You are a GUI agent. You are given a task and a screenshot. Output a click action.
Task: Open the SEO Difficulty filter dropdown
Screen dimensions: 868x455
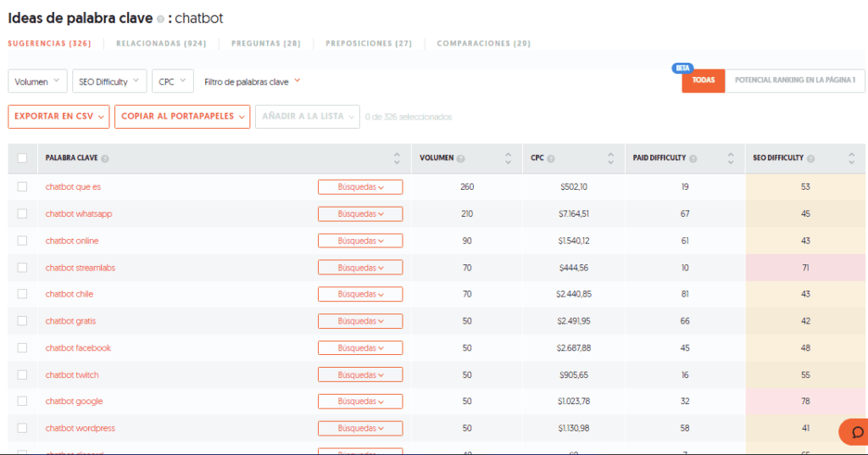coord(109,81)
